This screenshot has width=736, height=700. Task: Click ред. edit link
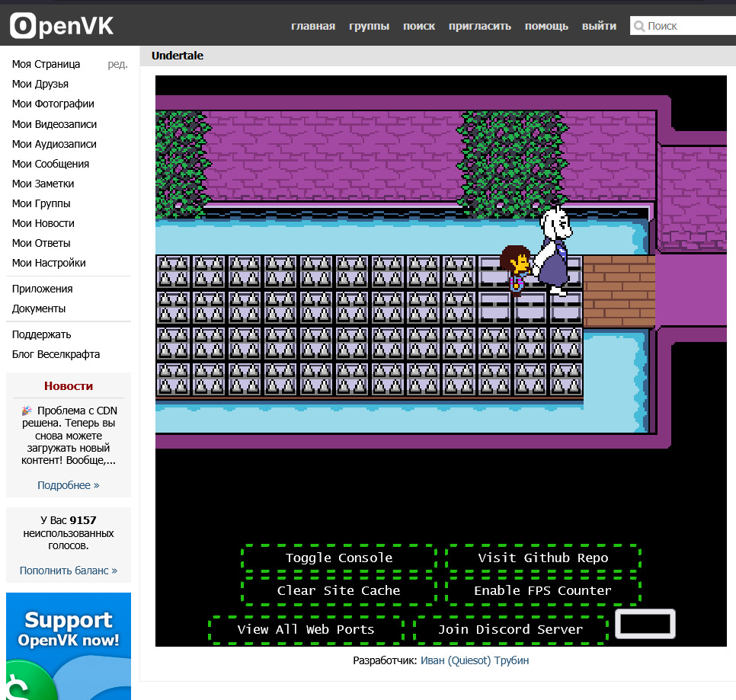pos(117,64)
